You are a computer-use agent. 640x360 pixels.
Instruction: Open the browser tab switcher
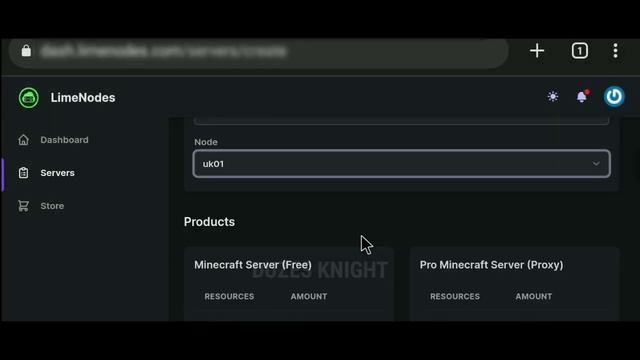click(x=580, y=51)
